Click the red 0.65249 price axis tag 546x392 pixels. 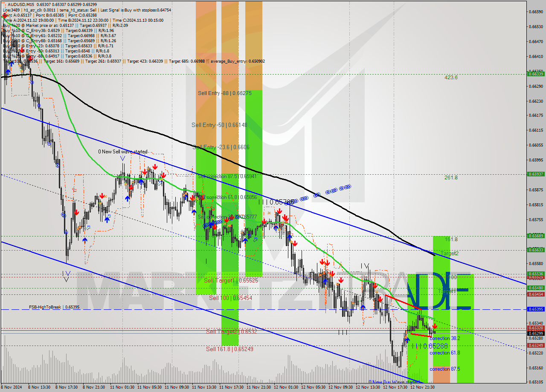click(536, 346)
